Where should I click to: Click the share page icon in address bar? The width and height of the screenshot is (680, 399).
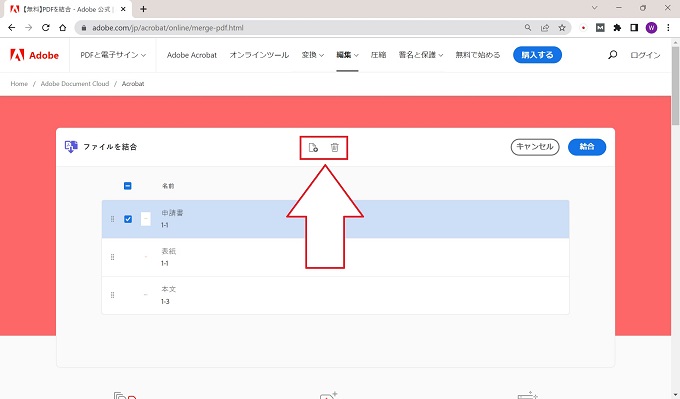click(x=545, y=28)
